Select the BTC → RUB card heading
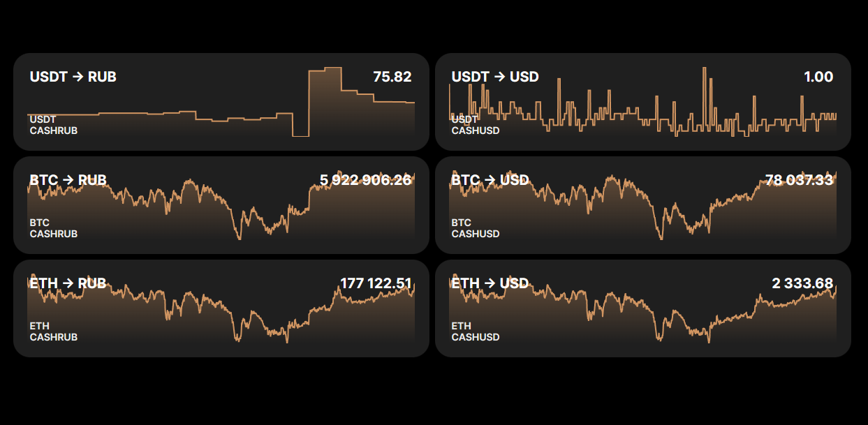This screenshot has width=868, height=425. pyautogui.click(x=68, y=180)
